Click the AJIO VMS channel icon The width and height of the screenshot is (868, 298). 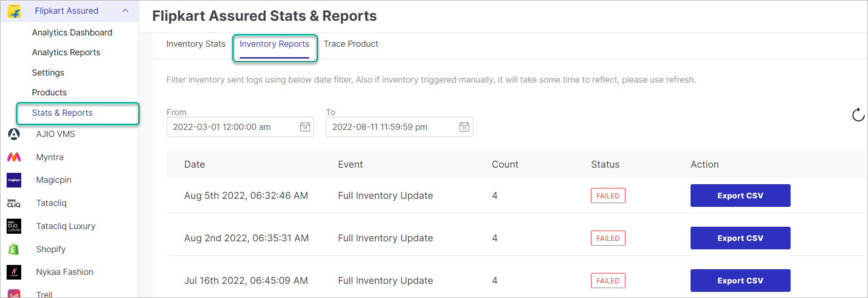click(x=14, y=134)
